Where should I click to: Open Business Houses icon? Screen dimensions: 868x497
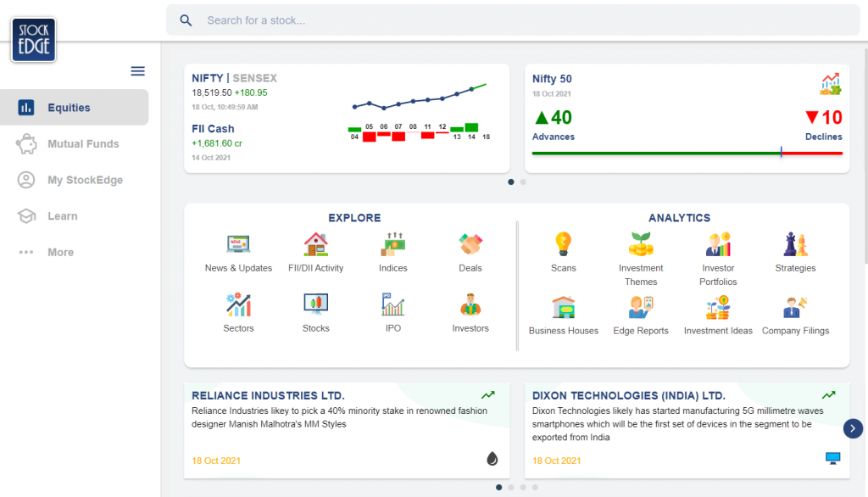564,307
